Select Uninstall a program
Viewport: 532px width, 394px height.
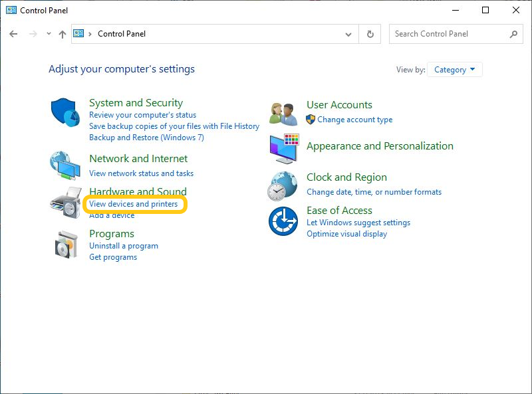(124, 246)
